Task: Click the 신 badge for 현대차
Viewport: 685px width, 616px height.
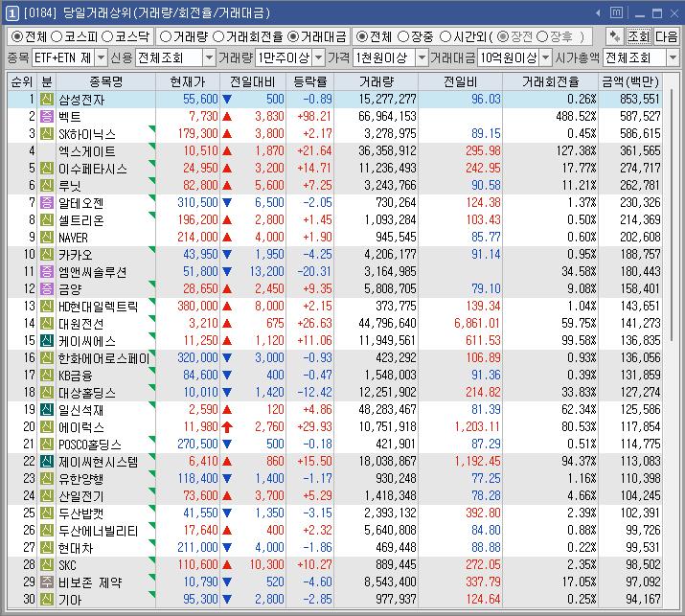Action: (x=47, y=547)
